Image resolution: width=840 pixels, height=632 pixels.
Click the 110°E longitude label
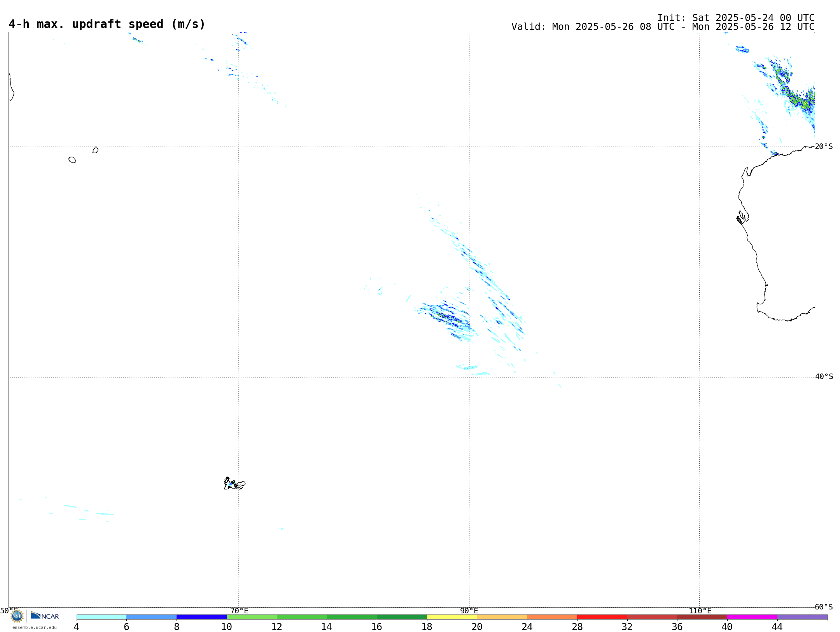(700, 611)
